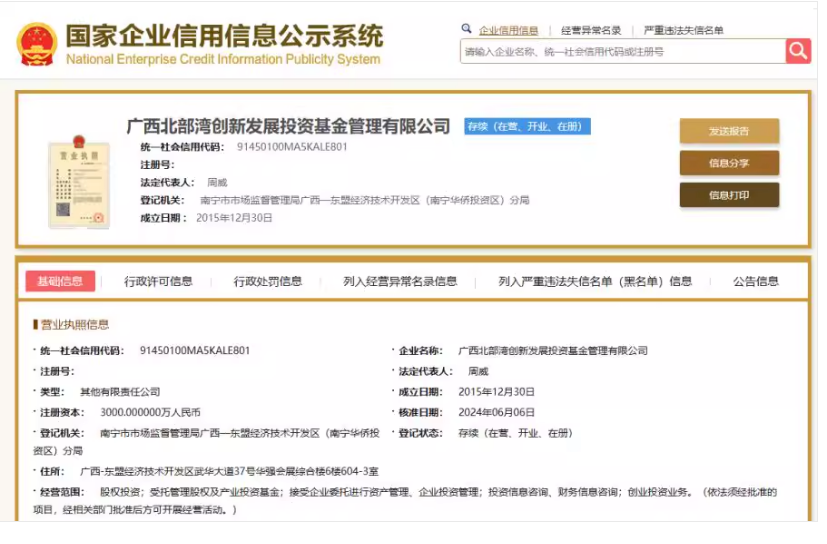
Task: Click the 信息打印 button
Action: coord(729,195)
